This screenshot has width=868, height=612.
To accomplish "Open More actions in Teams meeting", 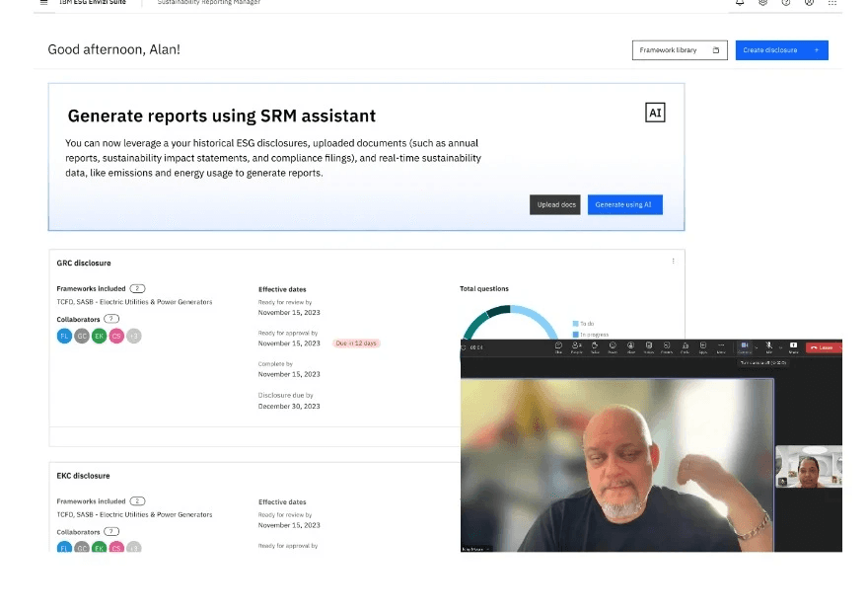I will 721,347.
